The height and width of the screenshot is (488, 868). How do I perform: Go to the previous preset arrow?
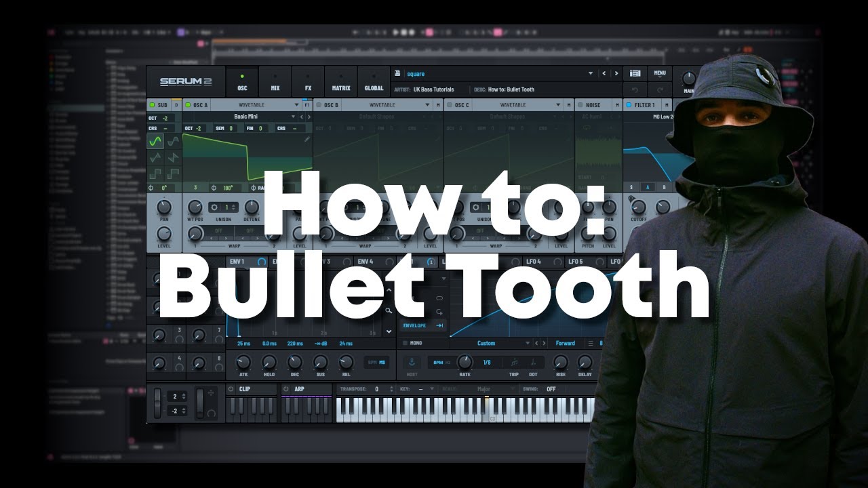[605, 73]
